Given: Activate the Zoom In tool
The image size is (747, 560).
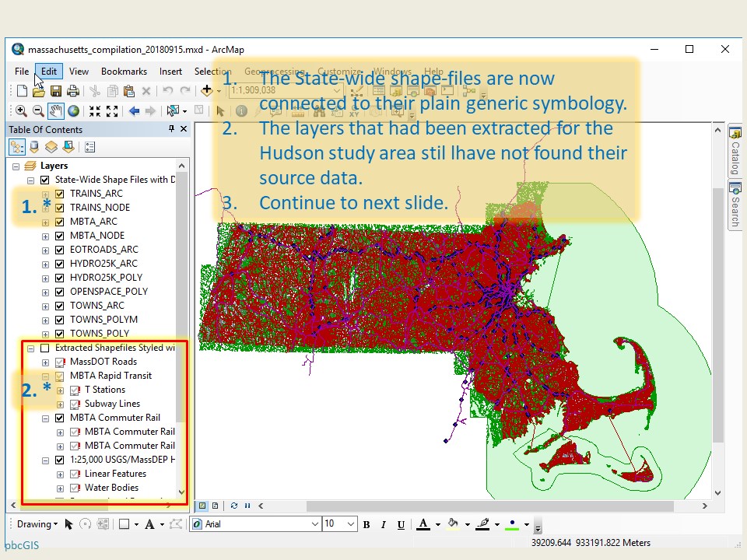Looking at the screenshot, I should pos(22,110).
